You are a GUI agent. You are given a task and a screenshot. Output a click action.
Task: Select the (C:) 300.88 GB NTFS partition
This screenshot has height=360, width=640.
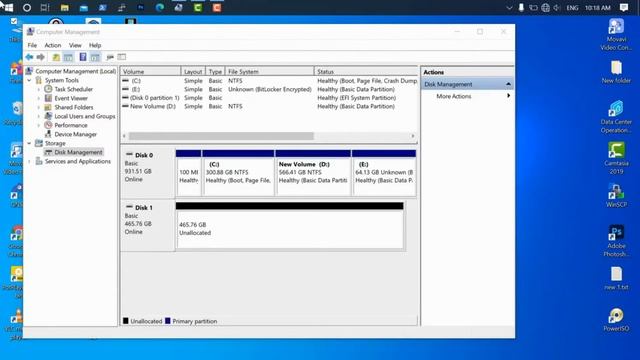point(238,173)
